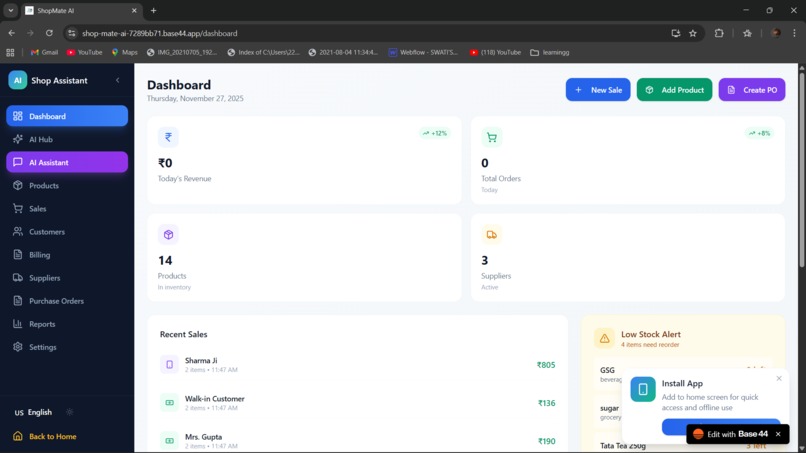Open the Sharma Ji recent sale row

point(357,365)
